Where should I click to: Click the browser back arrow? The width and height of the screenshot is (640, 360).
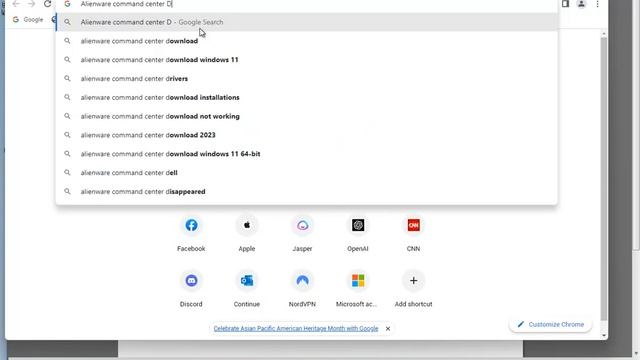coord(16,4)
